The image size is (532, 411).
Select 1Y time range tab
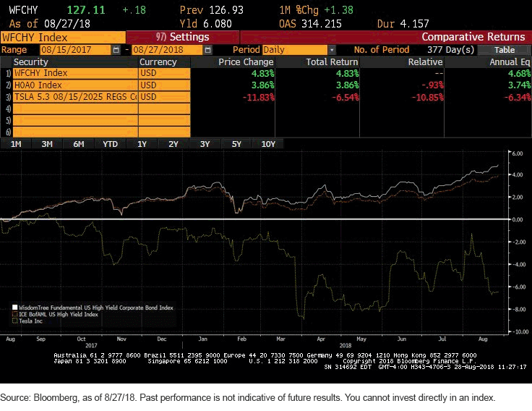(x=142, y=144)
